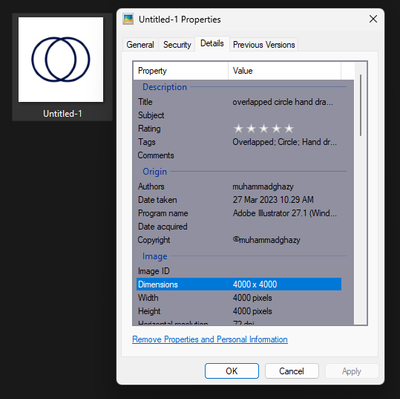Click the Image section heading

point(155,256)
